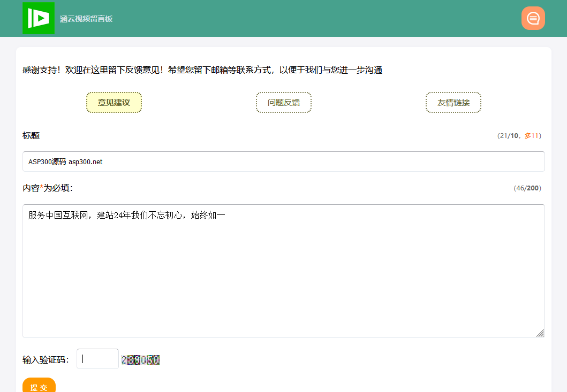567x392 pixels.
Task: Click the 感谢支持 welcome message text
Action: 202,70
